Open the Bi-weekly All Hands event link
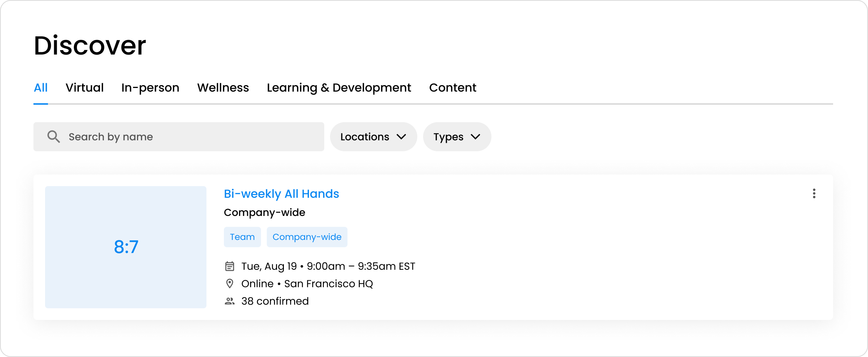The width and height of the screenshot is (868, 357). pyautogui.click(x=281, y=194)
